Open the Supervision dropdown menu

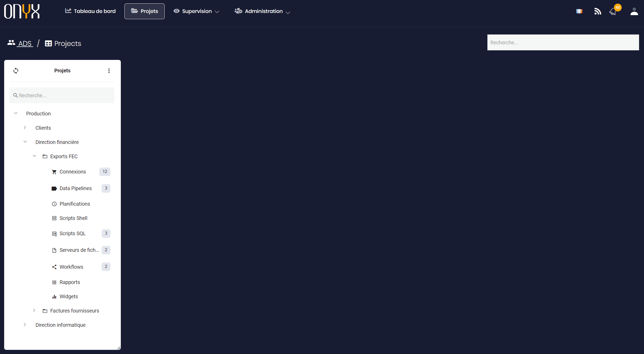click(197, 11)
